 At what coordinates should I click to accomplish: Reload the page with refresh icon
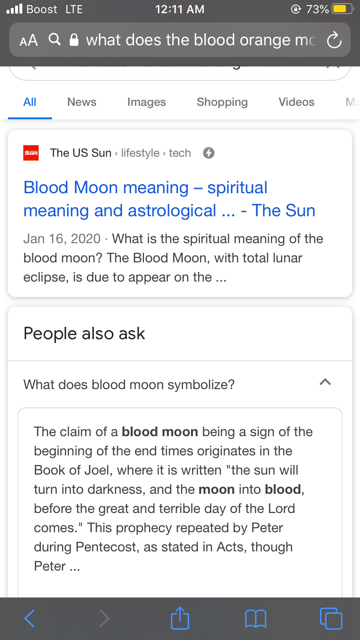click(334, 40)
